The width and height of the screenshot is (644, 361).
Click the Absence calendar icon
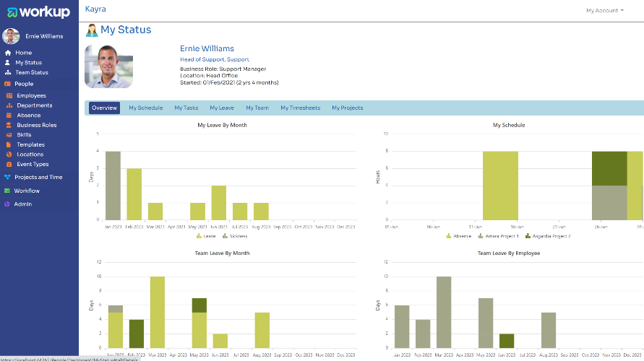click(9, 116)
